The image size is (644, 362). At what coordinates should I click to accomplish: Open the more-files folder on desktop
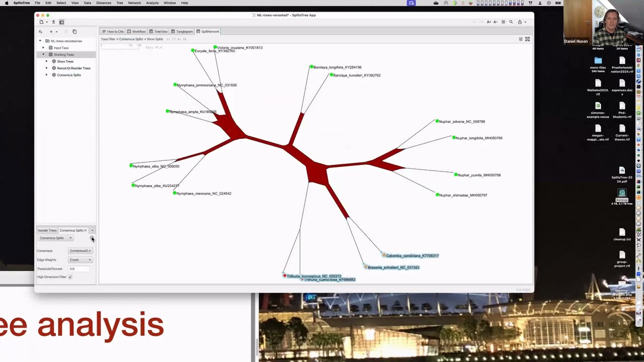598,64
